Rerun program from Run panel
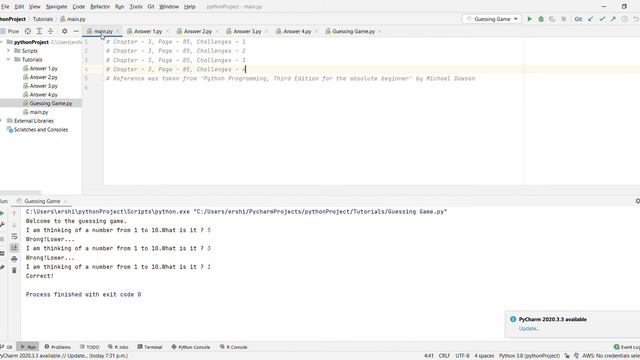Screen dimensions: 640x360 coord(2,213)
